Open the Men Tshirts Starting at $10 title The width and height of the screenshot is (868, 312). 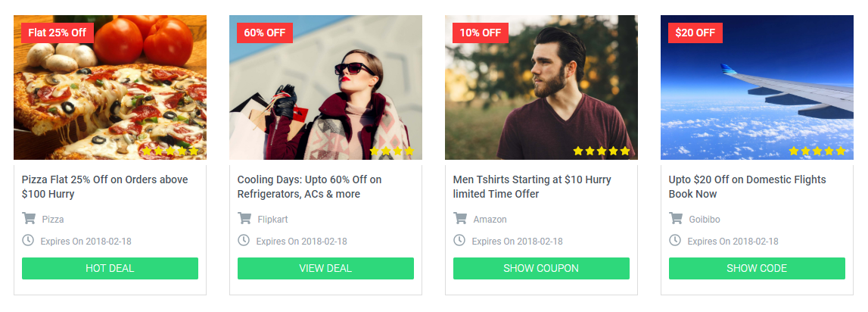532,187
